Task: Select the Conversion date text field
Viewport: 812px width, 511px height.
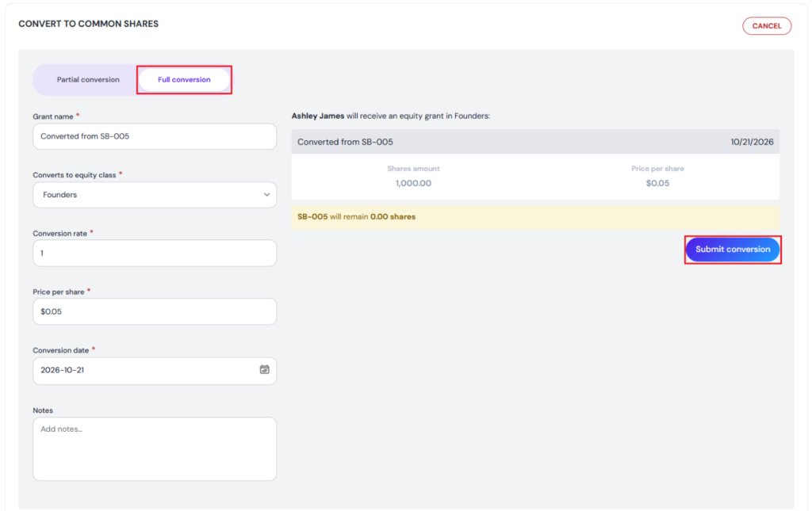Action: click(x=155, y=370)
